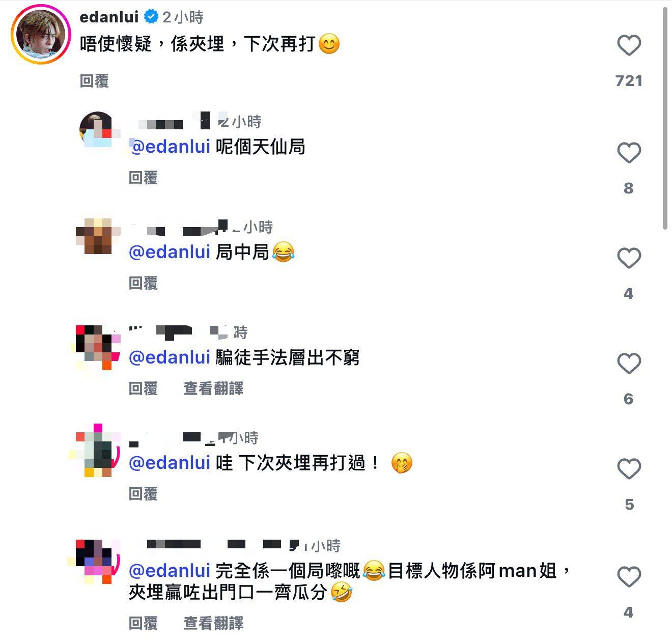The image size is (672, 642).
Task: View translation of the 阿man姐 comment
Action: click(x=213, y=623)
